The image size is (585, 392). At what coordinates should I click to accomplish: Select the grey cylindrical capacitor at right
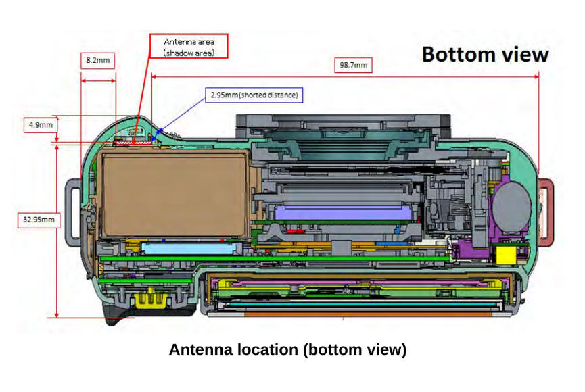click(511, 205)
